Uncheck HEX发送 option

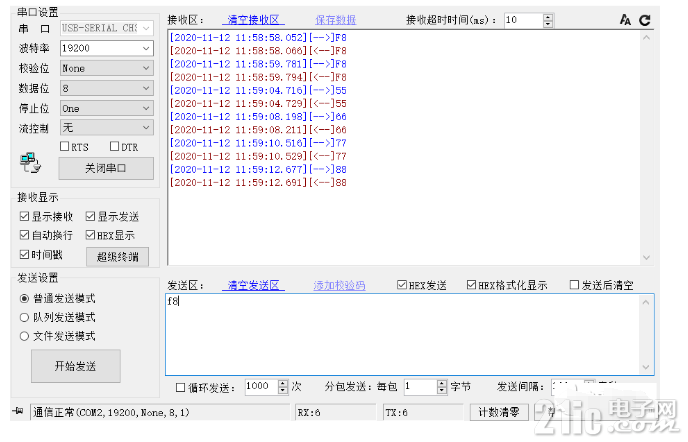click(401, 285)
